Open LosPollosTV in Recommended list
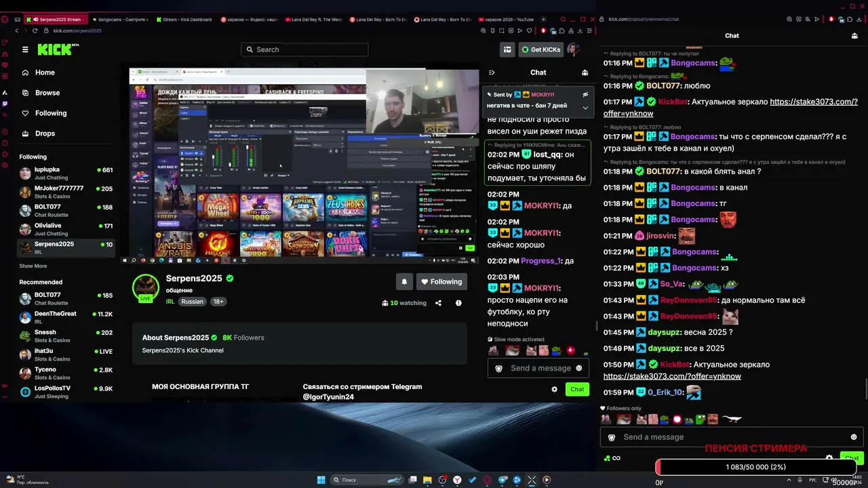The height and width of the screenshot is (488, 868). coord(66,392)
